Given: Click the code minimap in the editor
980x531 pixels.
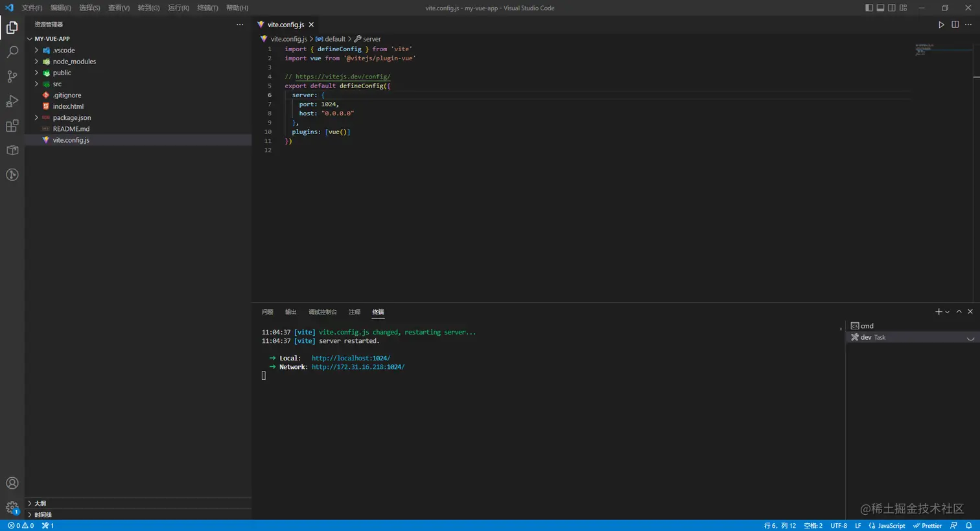Looking at the screenshot, I should click(x=944, y=49).
